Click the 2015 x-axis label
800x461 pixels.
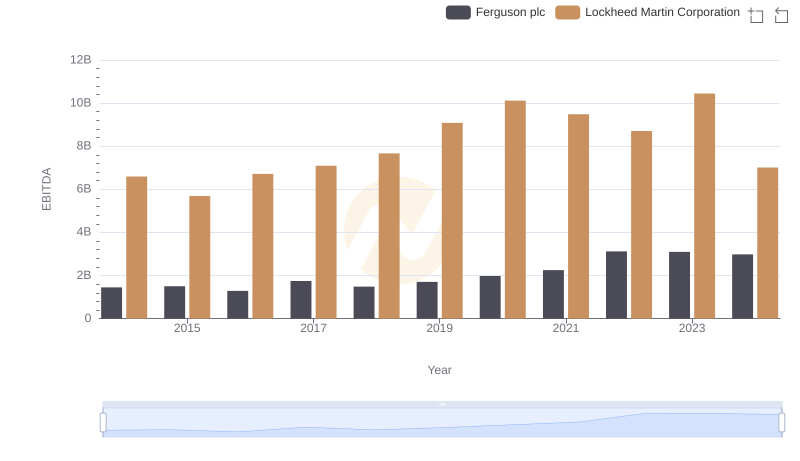point(187,328)
